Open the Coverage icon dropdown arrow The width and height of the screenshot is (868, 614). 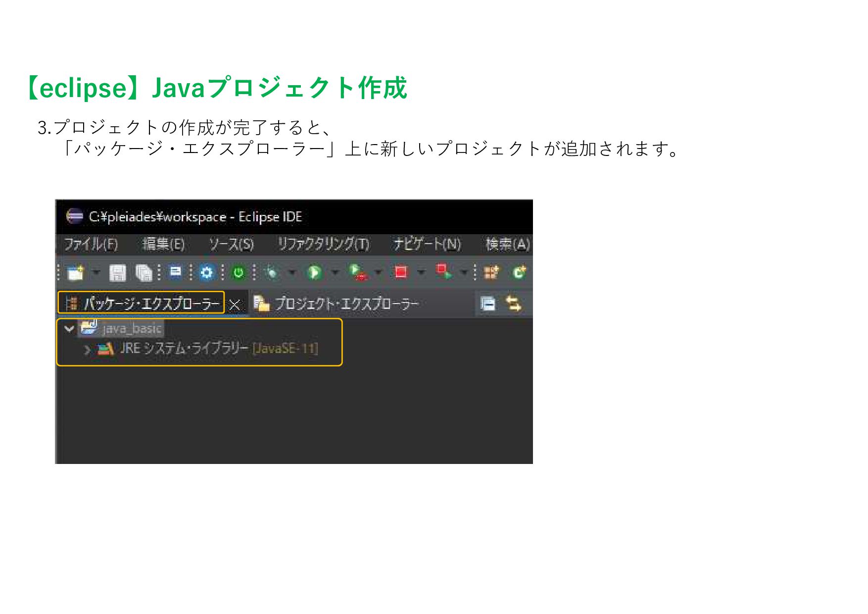point(379,272)
